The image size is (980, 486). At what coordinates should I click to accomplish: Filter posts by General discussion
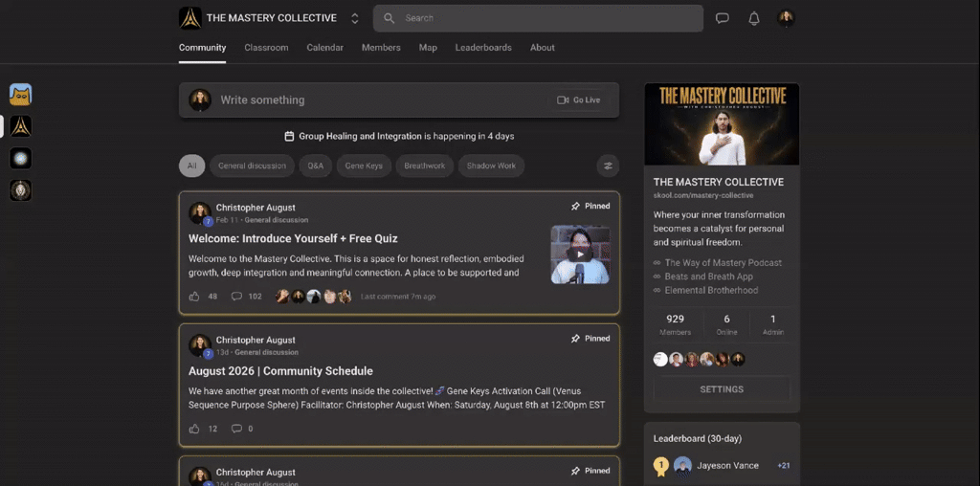click(x=252, y=166)
